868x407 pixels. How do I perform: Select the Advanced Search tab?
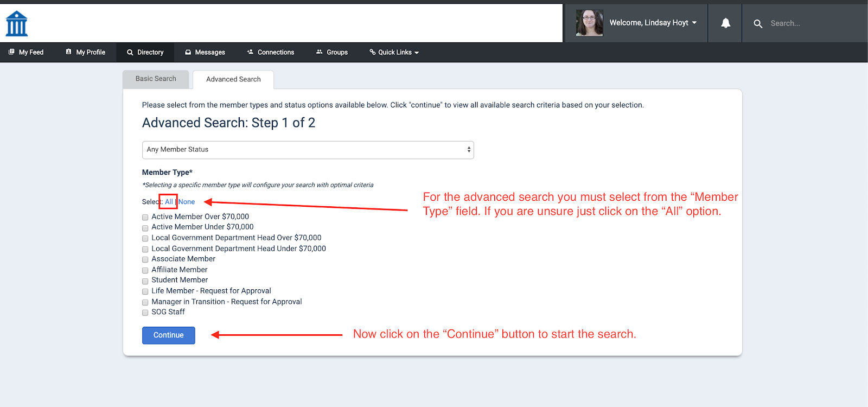(233, 79)
